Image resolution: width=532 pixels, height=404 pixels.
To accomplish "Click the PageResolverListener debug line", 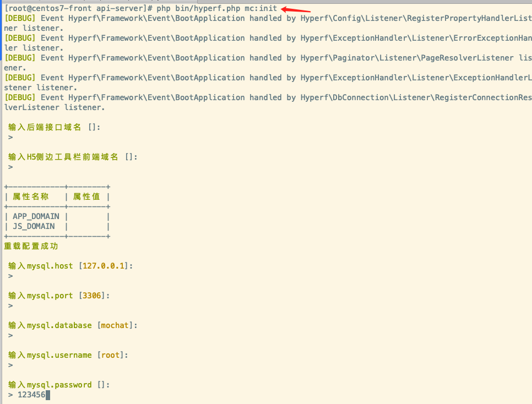I will (264, 58).
